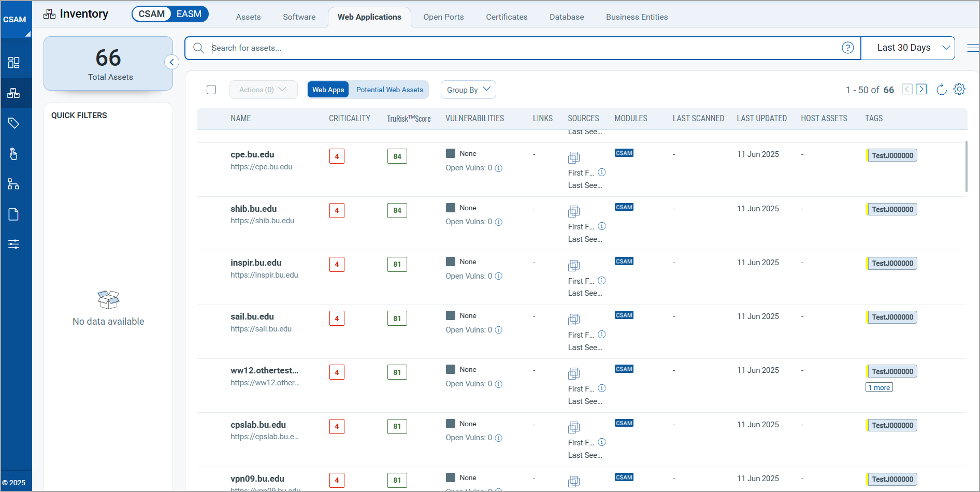This screenshot has width=980, height=492.
Task: Open the shib.bu.edu asset link
Action: tap(253, 209)
